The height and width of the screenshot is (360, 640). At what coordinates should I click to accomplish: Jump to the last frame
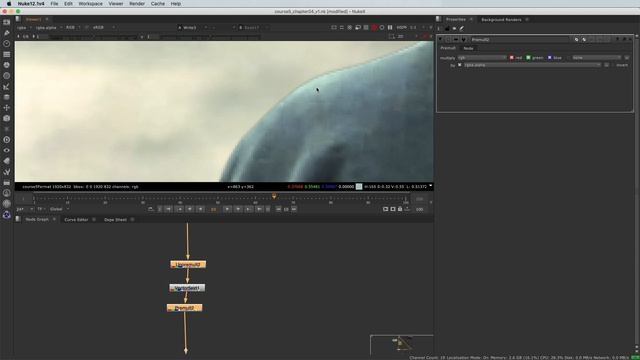[259, 209]
